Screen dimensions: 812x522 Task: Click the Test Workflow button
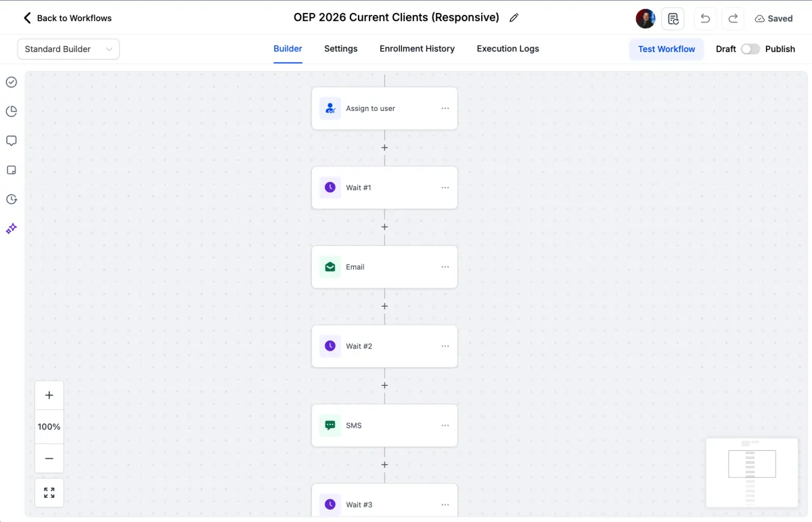point(667,49)
